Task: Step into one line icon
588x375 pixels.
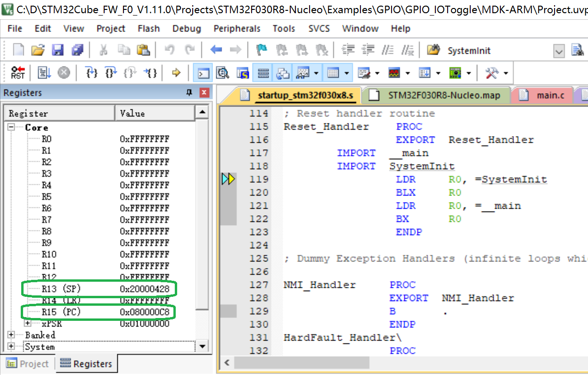Action: (x=91, y=73)
